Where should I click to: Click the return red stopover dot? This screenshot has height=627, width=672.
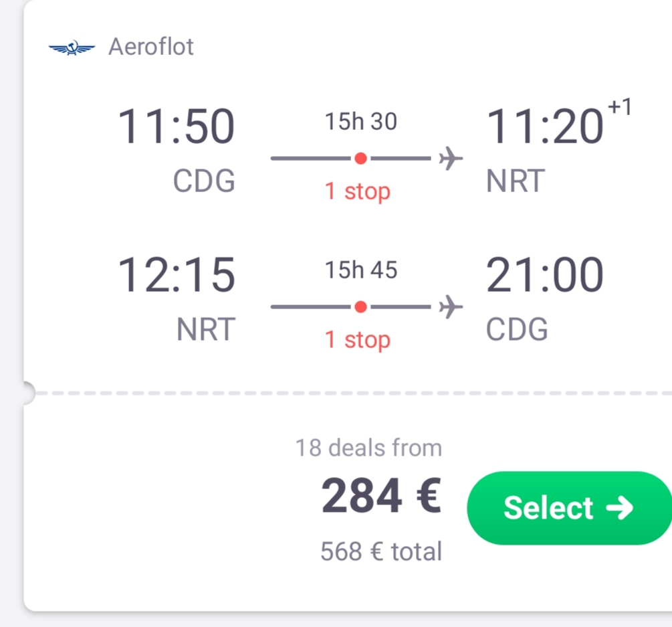click(x=361, y=306)
